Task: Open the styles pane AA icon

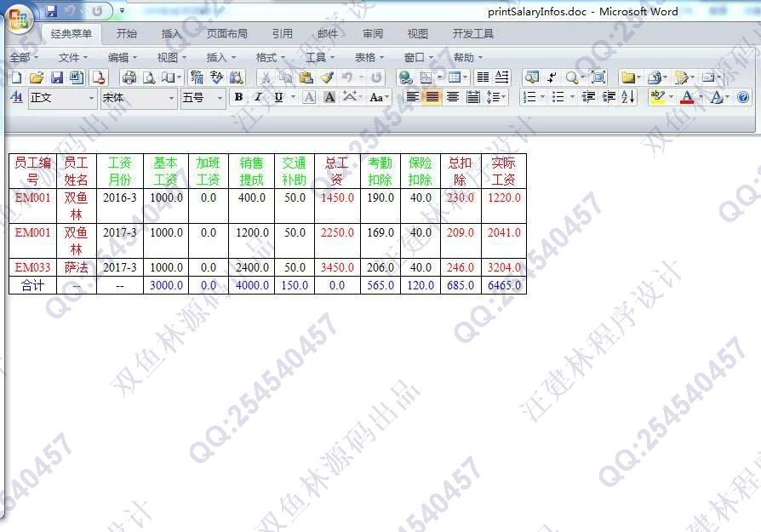Action: point(16,97)
